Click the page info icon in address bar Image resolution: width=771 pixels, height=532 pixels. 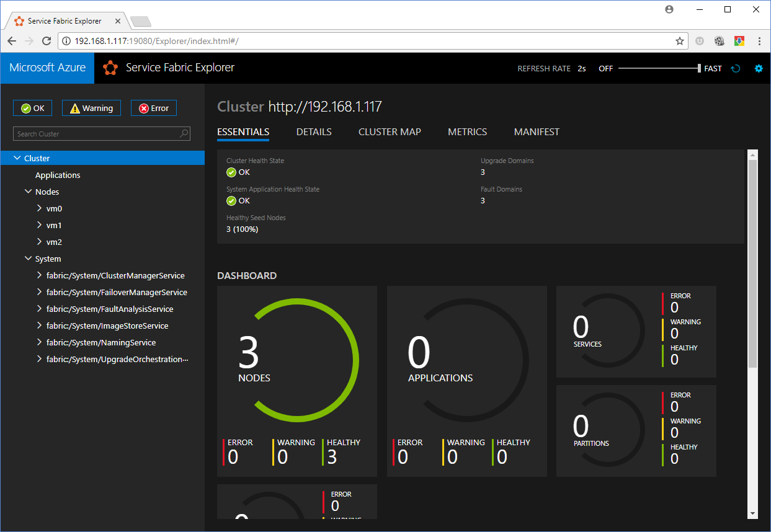[66, 41]
